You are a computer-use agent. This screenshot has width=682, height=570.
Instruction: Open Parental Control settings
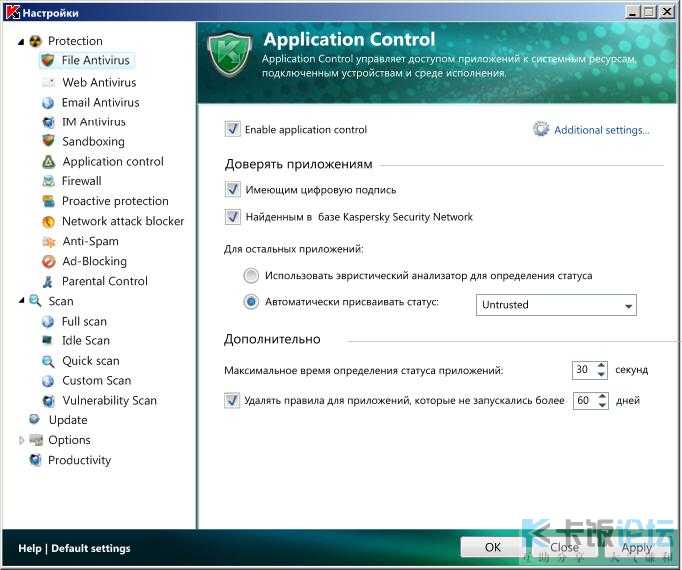[105, 282]
